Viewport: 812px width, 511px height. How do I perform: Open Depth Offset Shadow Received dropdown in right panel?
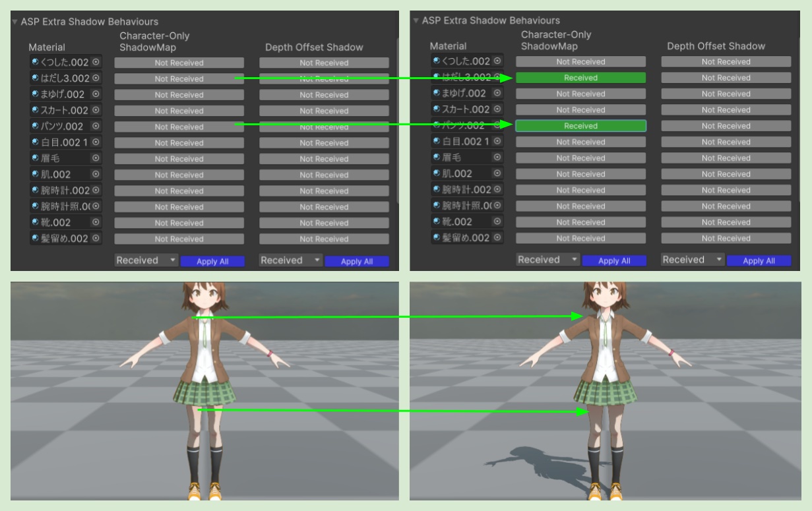pyautogui.click(x=693, y=260)
